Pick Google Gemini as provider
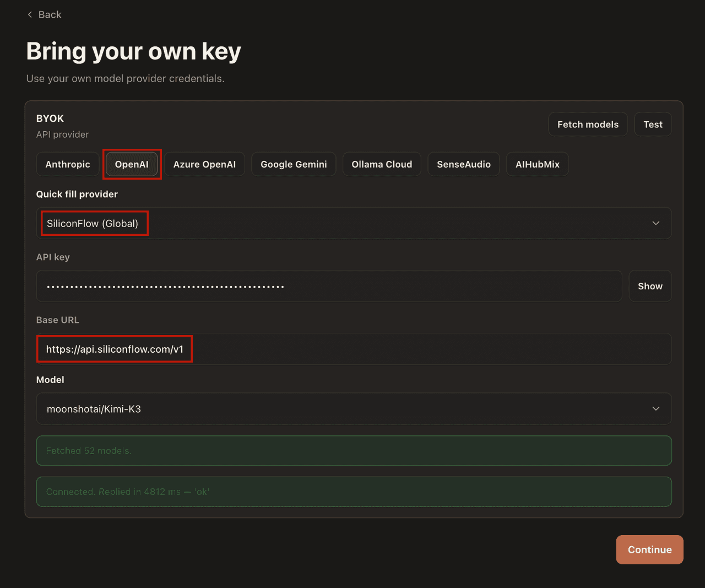Screen dimensions: 705x588 [294, 164]
